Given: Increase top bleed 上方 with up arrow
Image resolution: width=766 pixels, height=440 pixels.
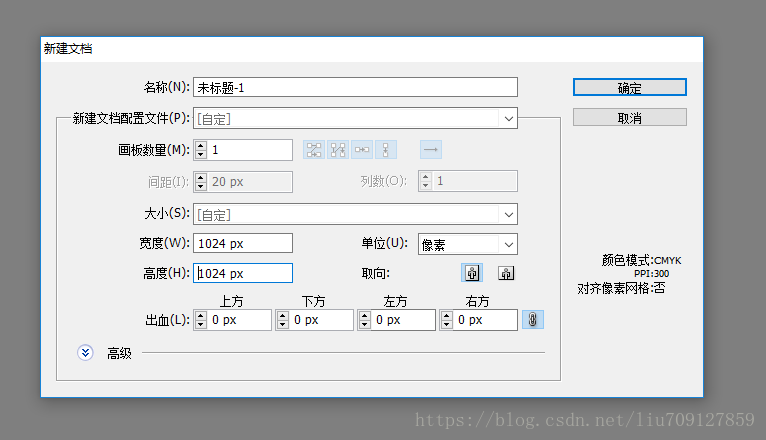Looking at the screenshot, I should pos(201,316).
